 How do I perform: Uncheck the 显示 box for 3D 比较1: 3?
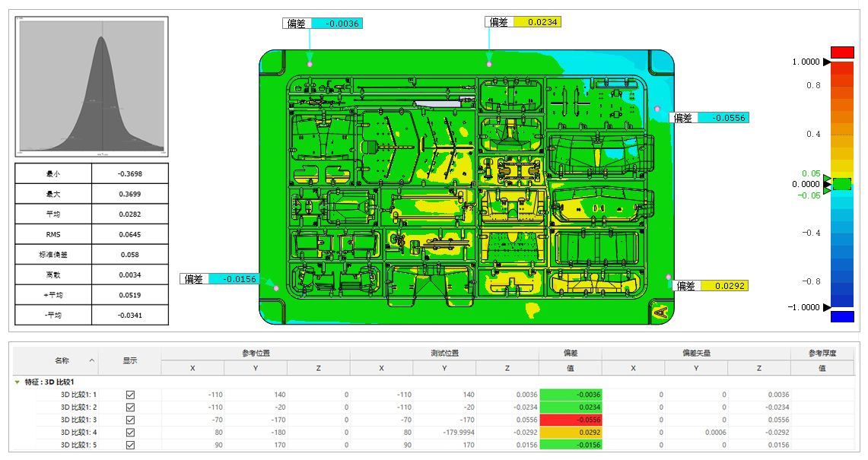(130, 420)
